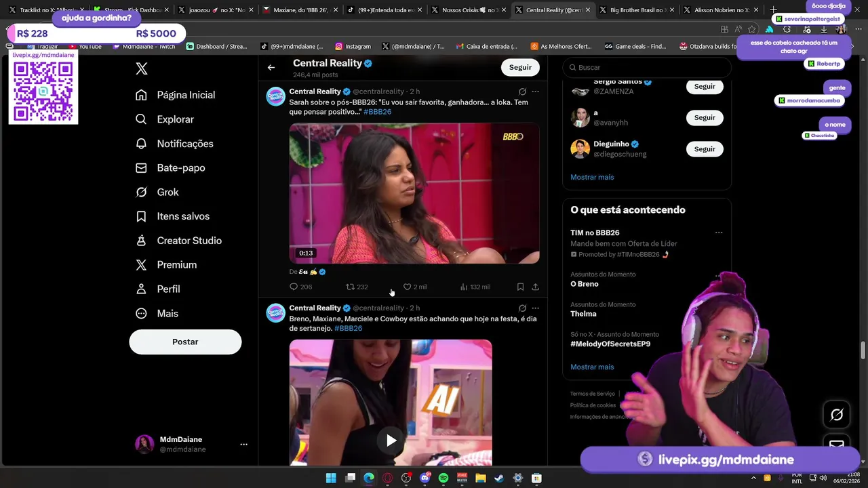Open Bate-papo messages
This screenshot has width=868, height=488.
pyautogui.click(x=170, y=167)
